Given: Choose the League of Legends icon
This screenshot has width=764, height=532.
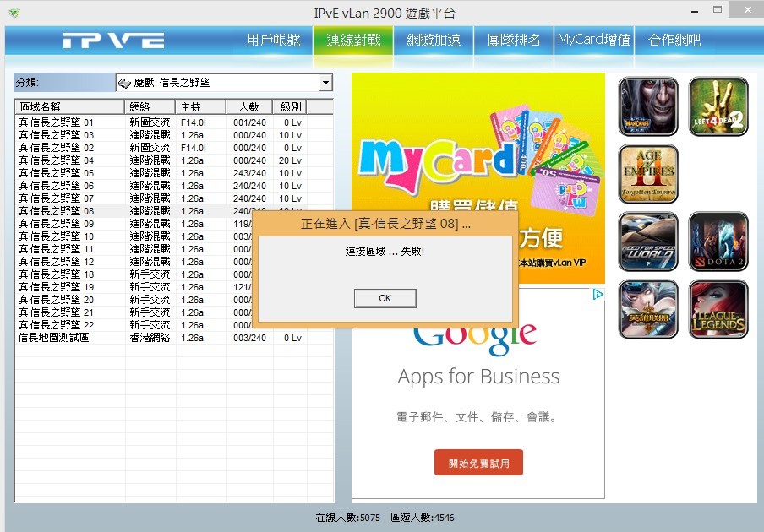Looking at the screenshot, I should coord(718,309).
